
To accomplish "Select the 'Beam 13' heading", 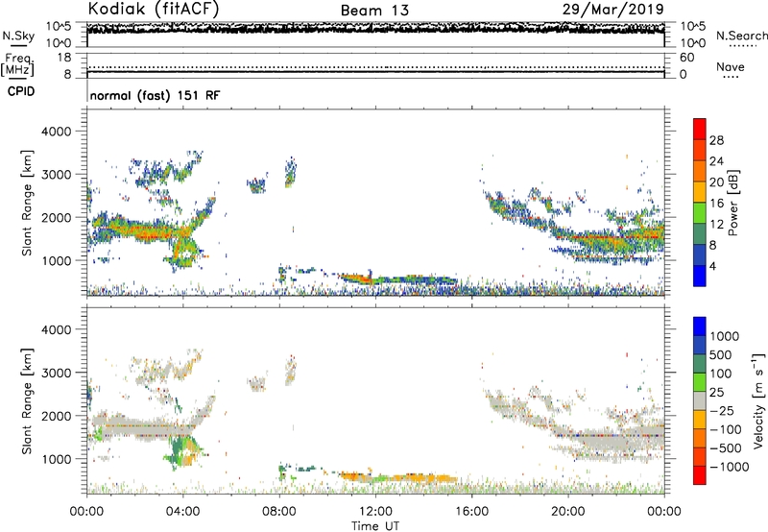I will [x=374, y=11].
